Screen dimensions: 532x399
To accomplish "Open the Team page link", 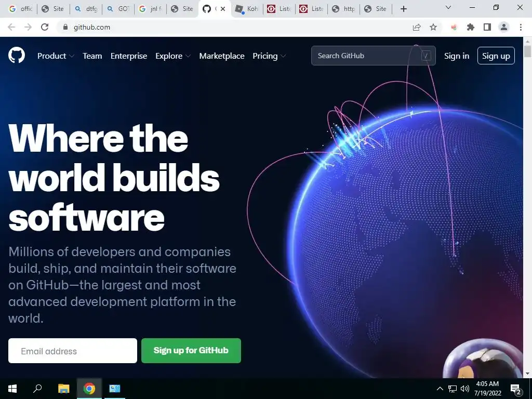I will [x=92, y=56].
